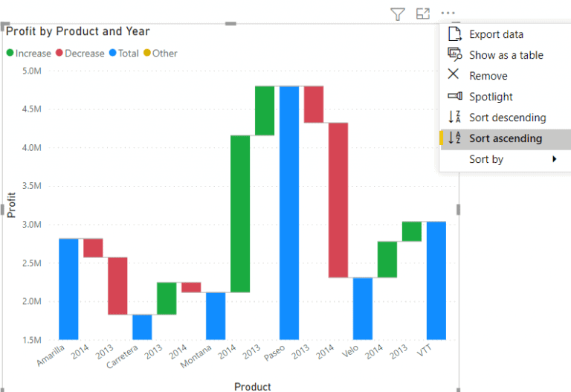Viewport: 571px width, 392px height.
Task: Click the Export data document icon
Action: [454, 34]
